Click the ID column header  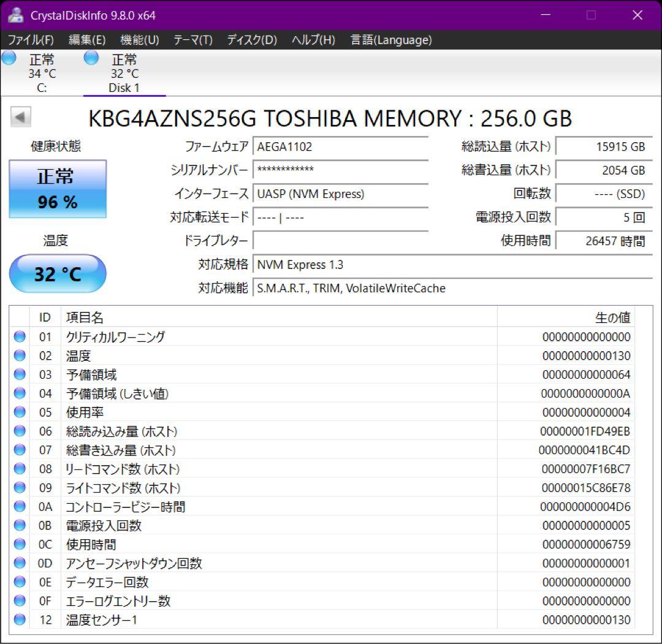(x=45, y=317)
